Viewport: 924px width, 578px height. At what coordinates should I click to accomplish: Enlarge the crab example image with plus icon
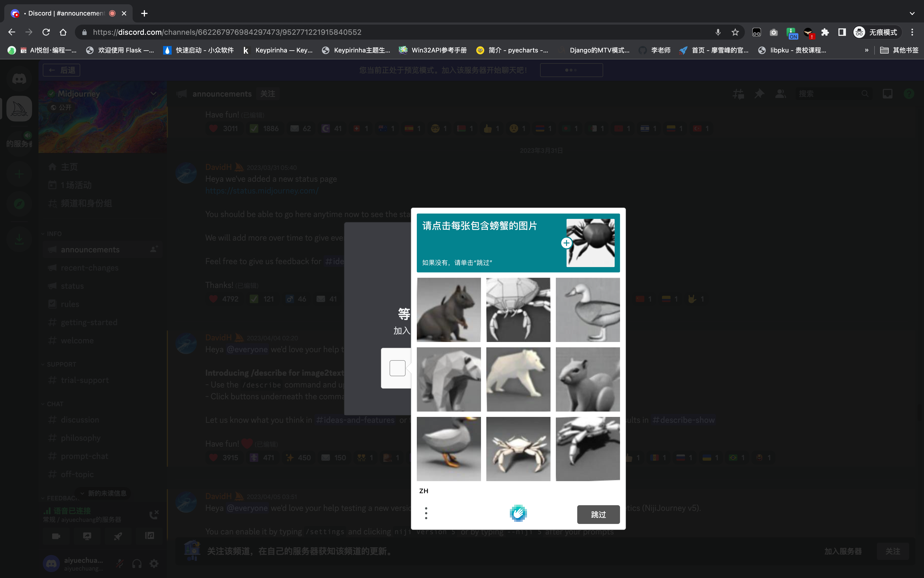tap(567, 243)
